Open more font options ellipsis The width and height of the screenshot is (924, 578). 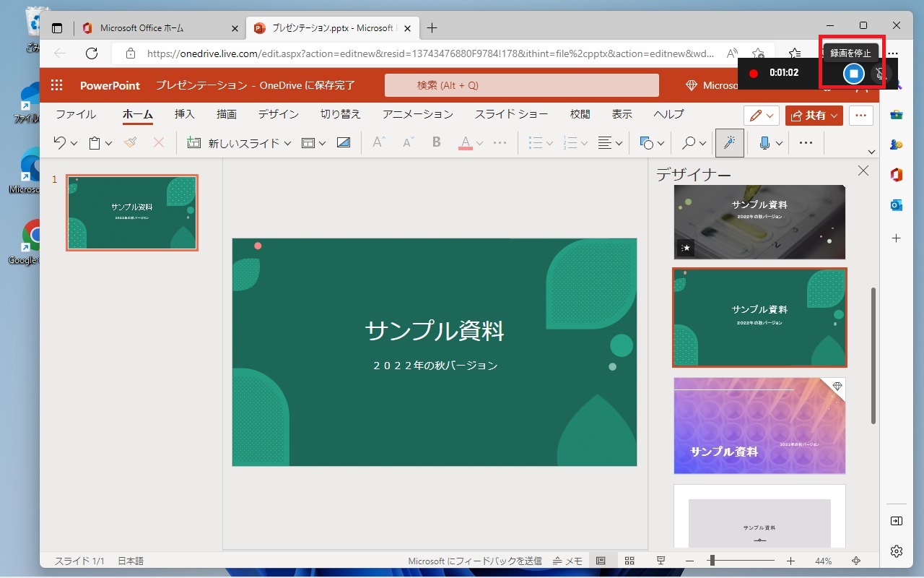[x=500, y=143]
